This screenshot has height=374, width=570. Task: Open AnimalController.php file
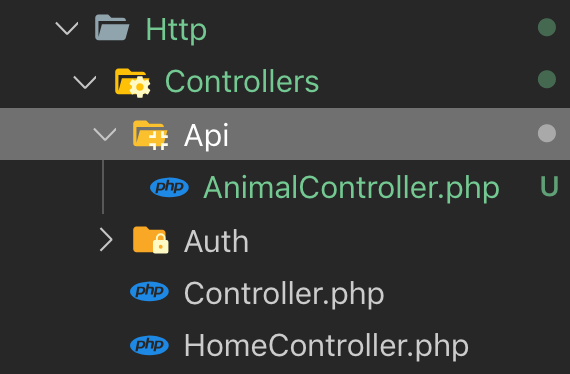[351, 188]
